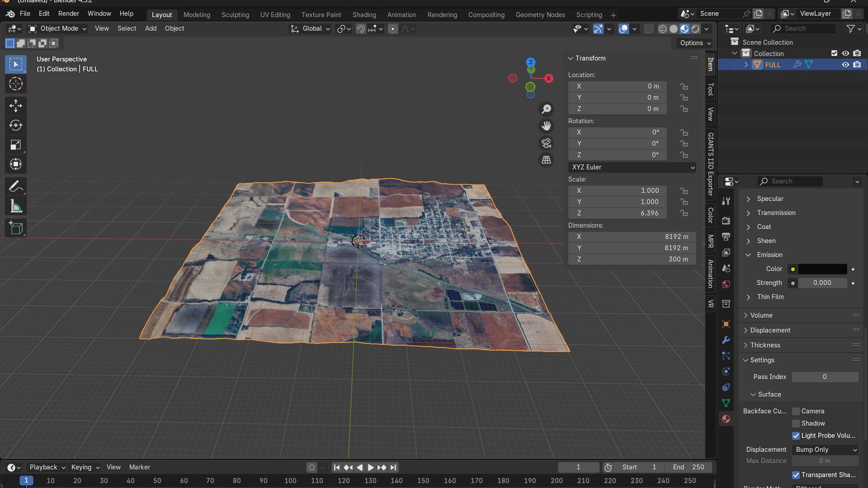
Task: Open Global transform orientation dropdown
Action: click(x=310, y=28)
